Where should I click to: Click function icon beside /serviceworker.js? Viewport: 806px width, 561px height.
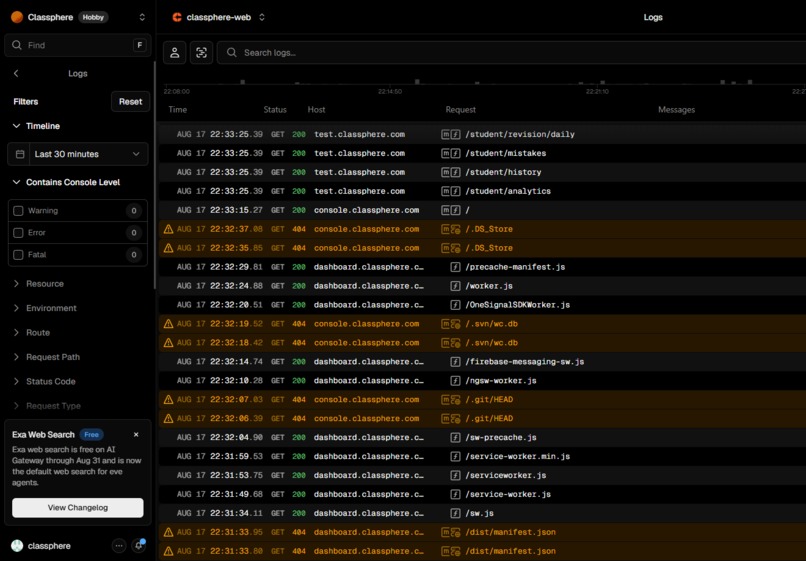455,476
